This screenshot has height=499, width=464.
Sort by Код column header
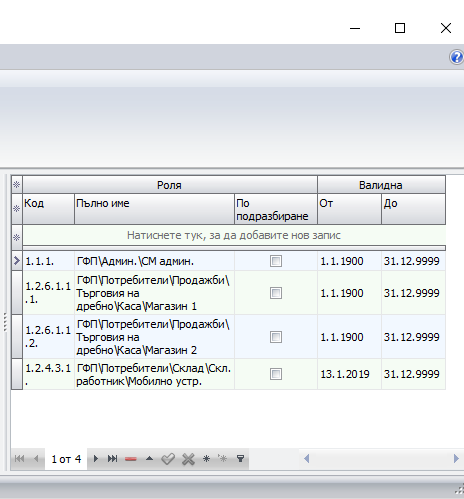click(x=48, y=209)
